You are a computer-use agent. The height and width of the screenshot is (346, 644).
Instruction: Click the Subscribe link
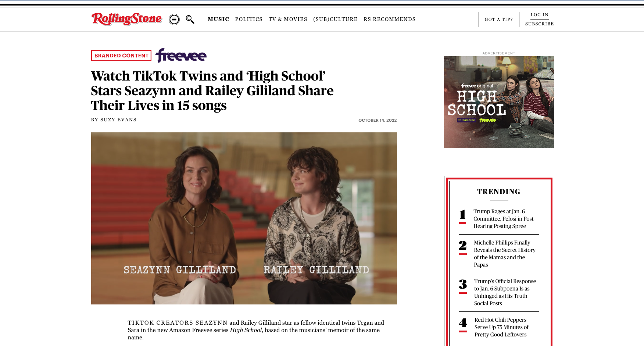[x=540, y=24]
